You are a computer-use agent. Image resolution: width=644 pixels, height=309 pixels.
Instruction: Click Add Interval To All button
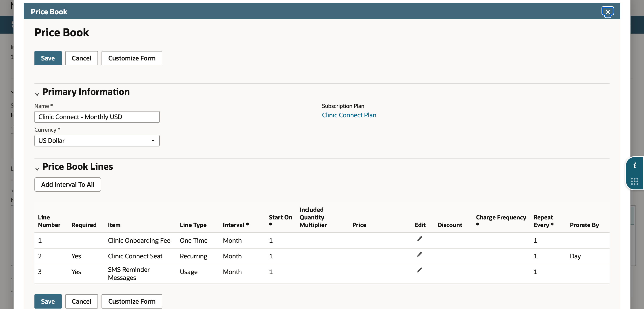click(x=68, y=185)
